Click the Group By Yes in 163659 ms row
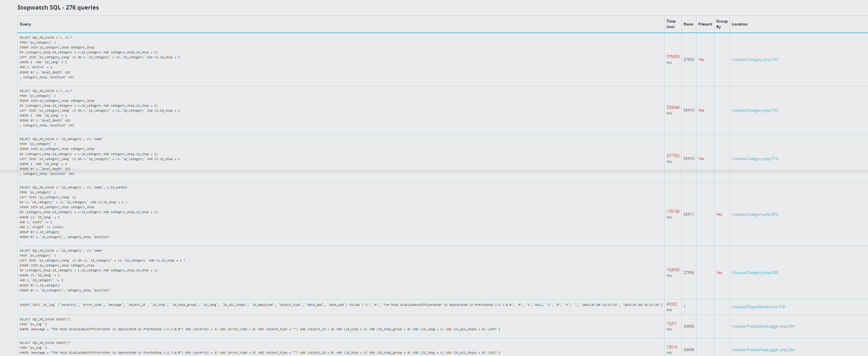 click(719, 273)
